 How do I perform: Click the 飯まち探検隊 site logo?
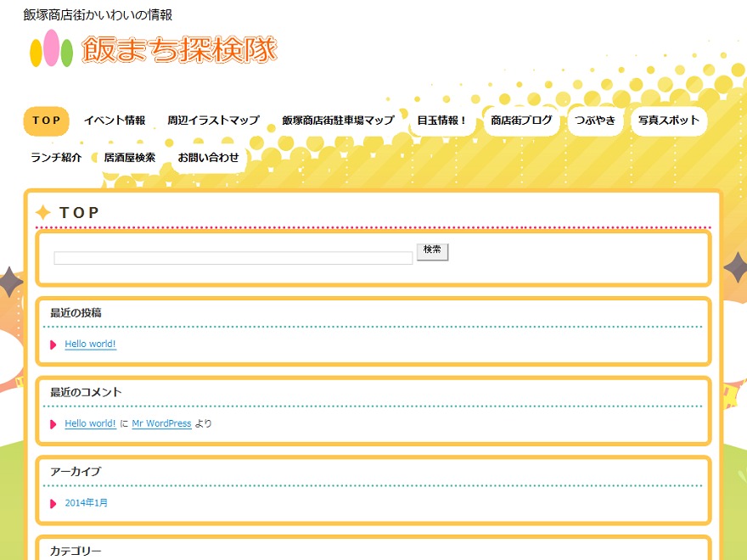[x=153, y=49]
